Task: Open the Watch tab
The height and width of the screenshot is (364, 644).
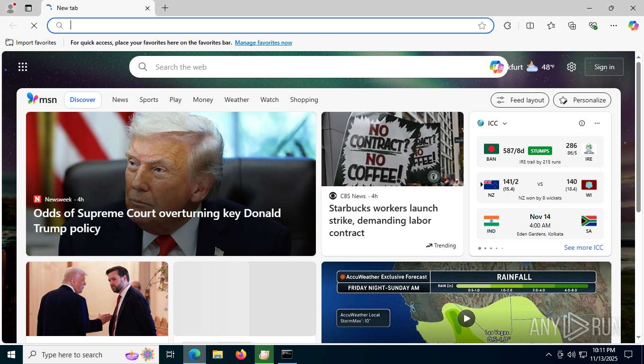Action: [x=269, y=100]
